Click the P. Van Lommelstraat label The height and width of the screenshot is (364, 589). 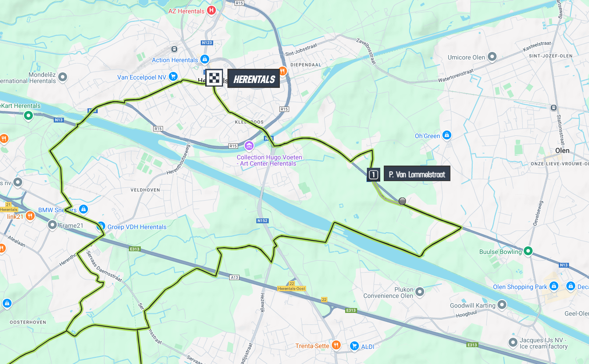point(417,174)
